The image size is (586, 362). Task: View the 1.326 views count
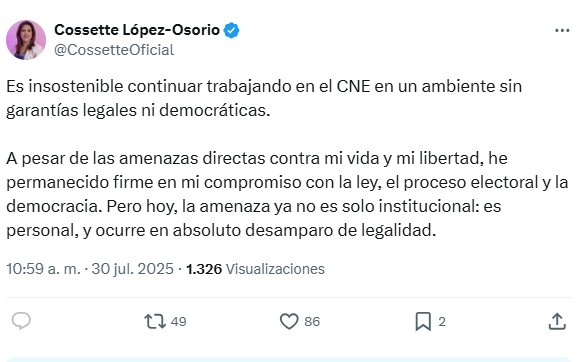(204, 269)
